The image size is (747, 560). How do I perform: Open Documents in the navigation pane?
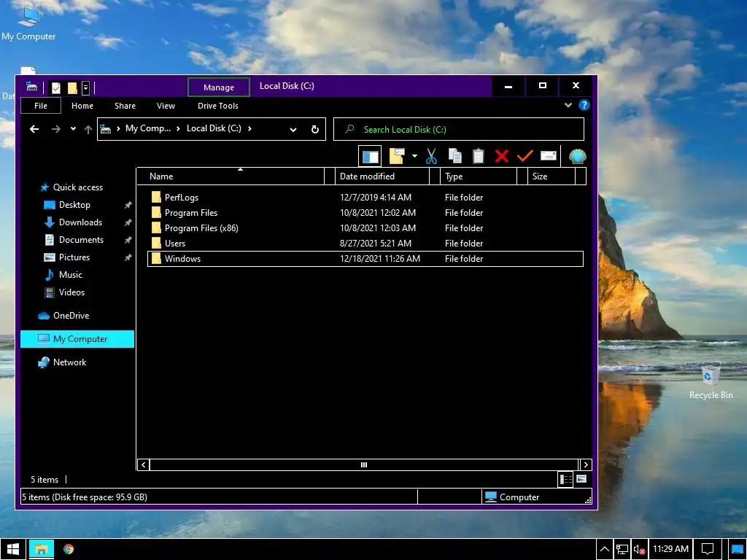(x=77, y=239)
